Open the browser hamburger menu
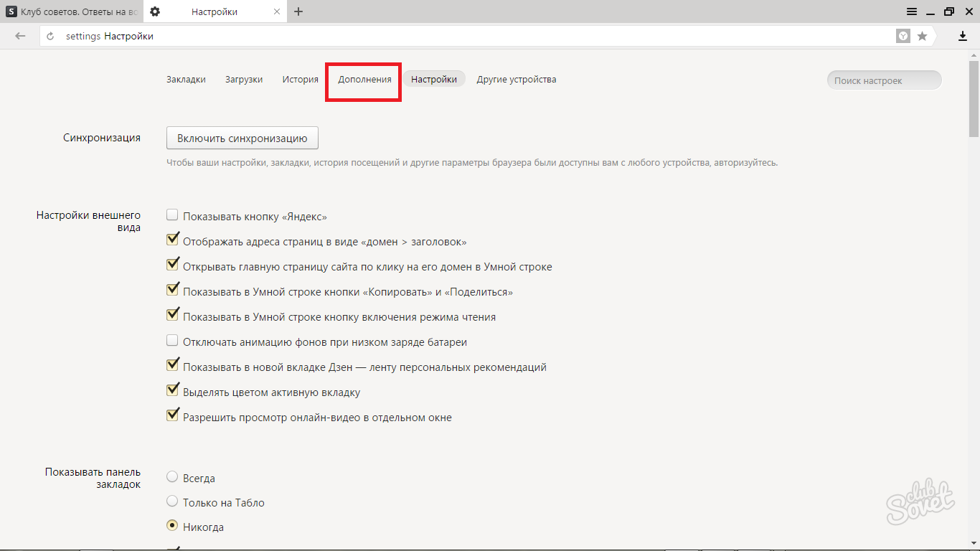980x551 pixels. [912, 11]
